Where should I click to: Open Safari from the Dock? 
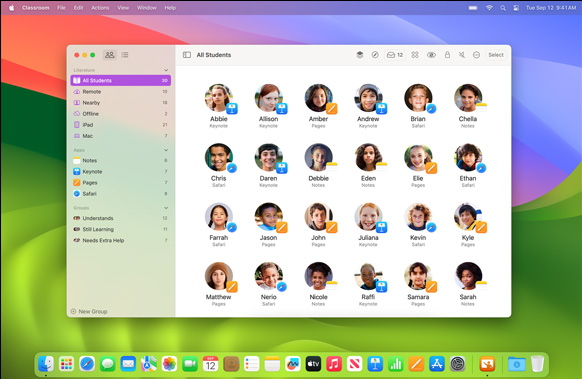tap(87, 364)
